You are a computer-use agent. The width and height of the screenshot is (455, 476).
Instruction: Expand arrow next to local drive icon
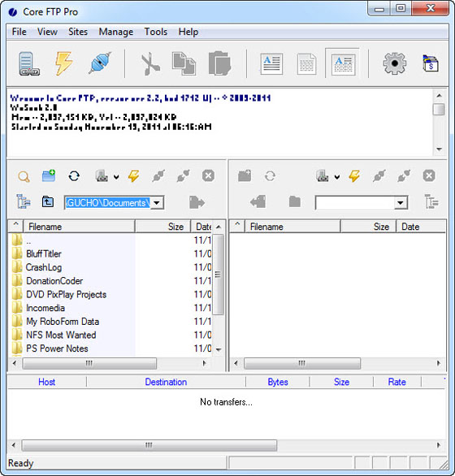[x=116, y=177]
